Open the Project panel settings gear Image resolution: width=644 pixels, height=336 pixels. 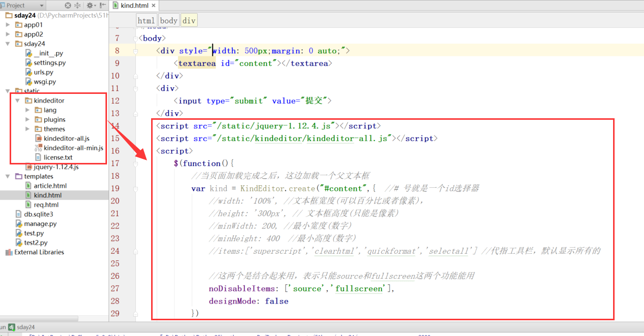[x=91, y=5]
